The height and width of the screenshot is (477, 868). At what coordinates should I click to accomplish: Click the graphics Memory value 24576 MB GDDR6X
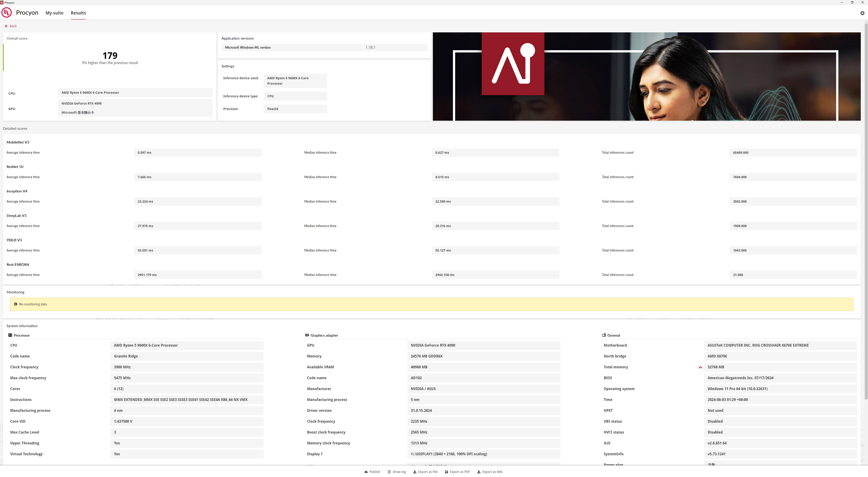[484, 356]
